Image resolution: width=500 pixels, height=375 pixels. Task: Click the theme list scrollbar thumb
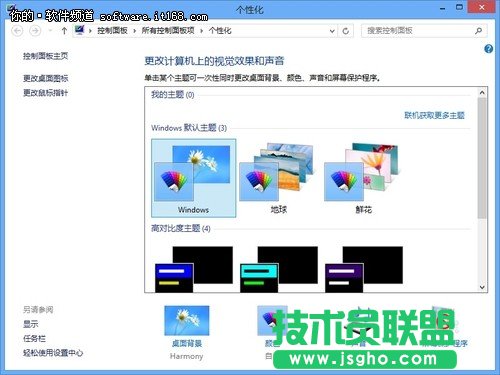point(482,158)
